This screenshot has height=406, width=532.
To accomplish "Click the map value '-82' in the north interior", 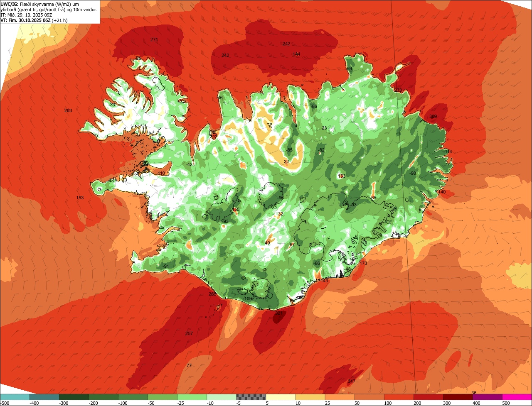I will pos(321,150).
